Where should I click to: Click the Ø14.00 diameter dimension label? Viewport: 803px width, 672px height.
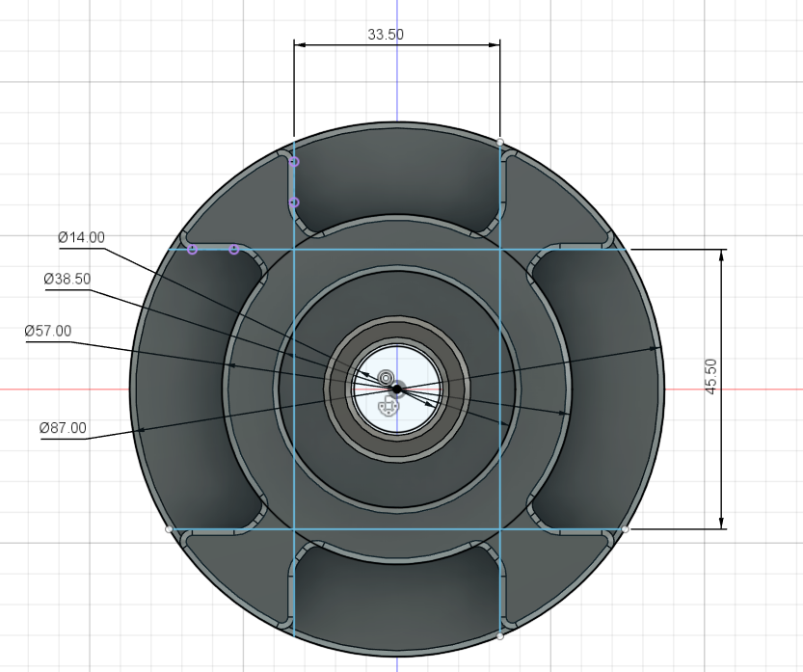82,235
